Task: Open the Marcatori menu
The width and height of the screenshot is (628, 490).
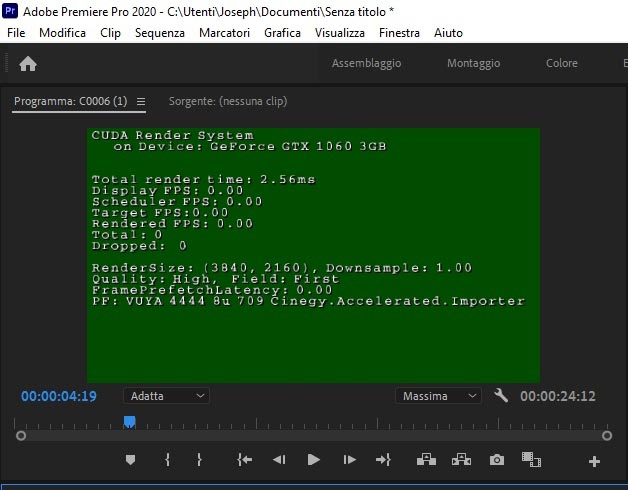Action: (224, 33)
